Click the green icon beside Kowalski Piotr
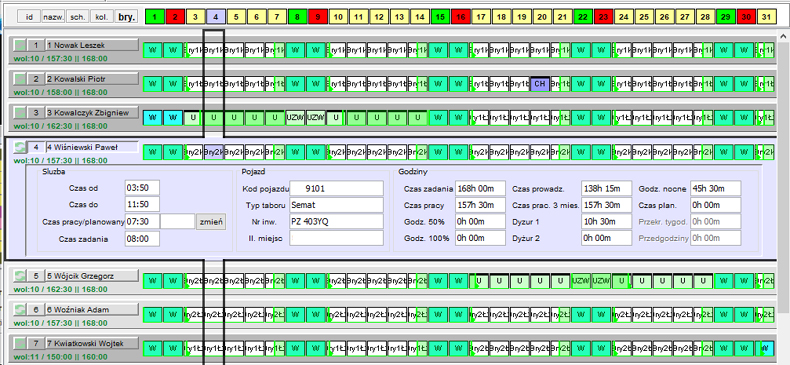 pos(19,79)
